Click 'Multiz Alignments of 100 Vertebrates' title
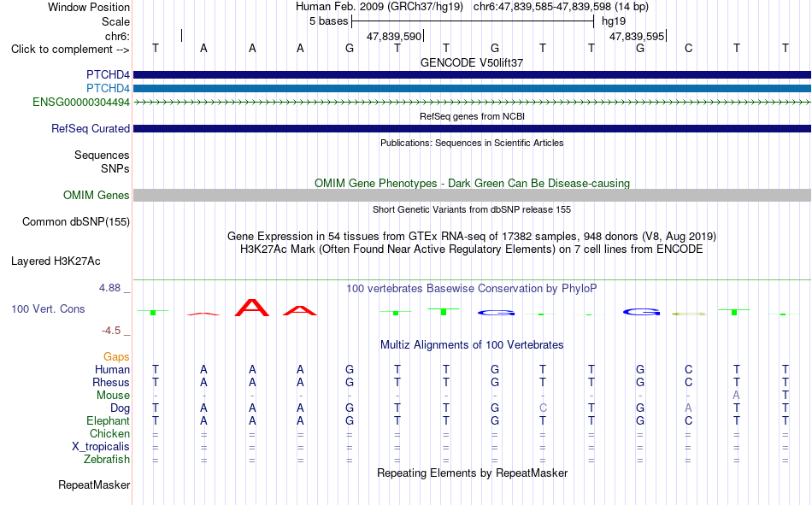The width and height of the screenshot is (812, 505). tap(472, 345)
